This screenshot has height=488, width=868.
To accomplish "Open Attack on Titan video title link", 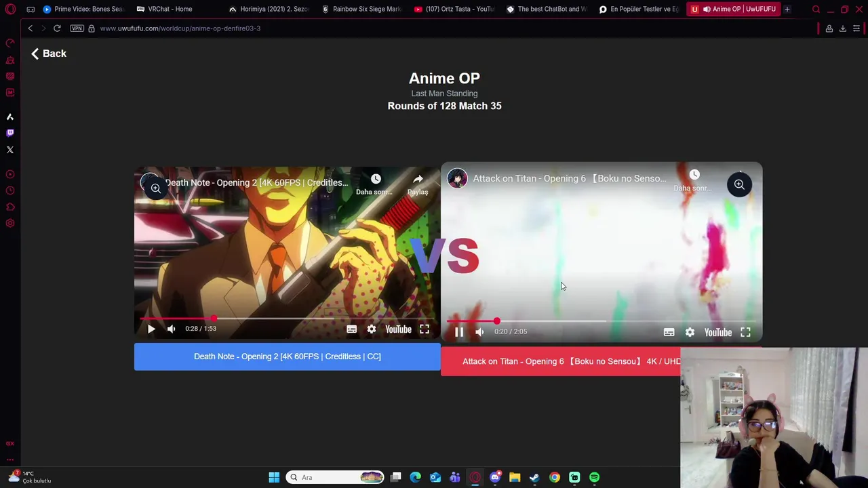I will tap(570, 178).
